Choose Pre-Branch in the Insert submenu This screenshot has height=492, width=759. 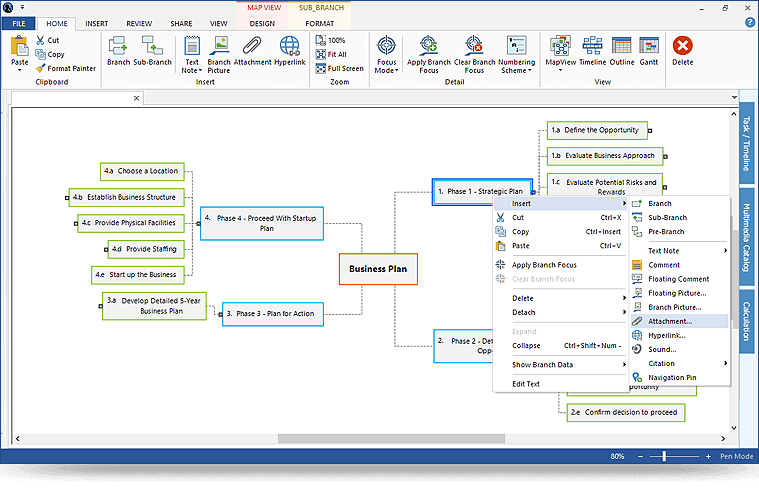680,231
